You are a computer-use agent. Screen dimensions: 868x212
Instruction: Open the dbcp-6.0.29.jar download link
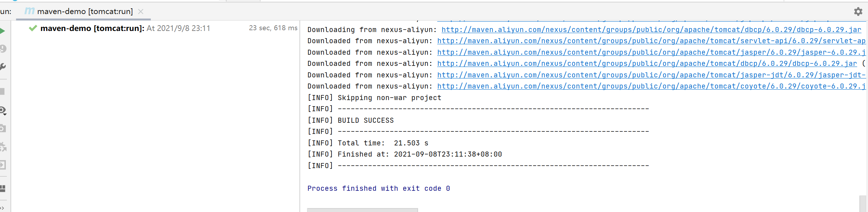pos(649,30)
